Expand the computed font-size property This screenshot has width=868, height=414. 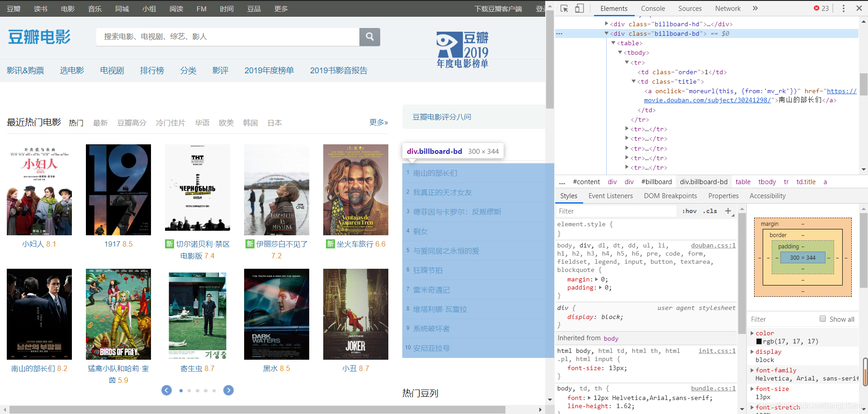[752, 389]
